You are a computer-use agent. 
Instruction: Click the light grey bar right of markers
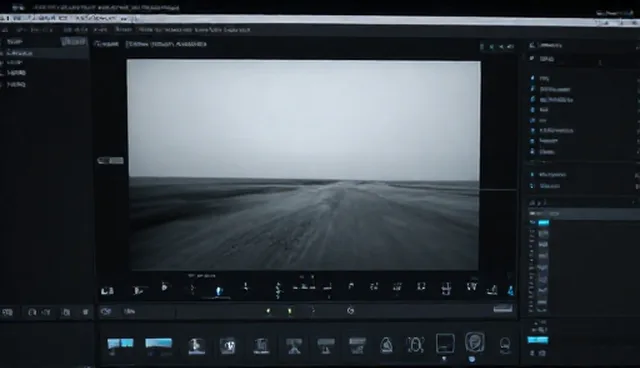503,309
